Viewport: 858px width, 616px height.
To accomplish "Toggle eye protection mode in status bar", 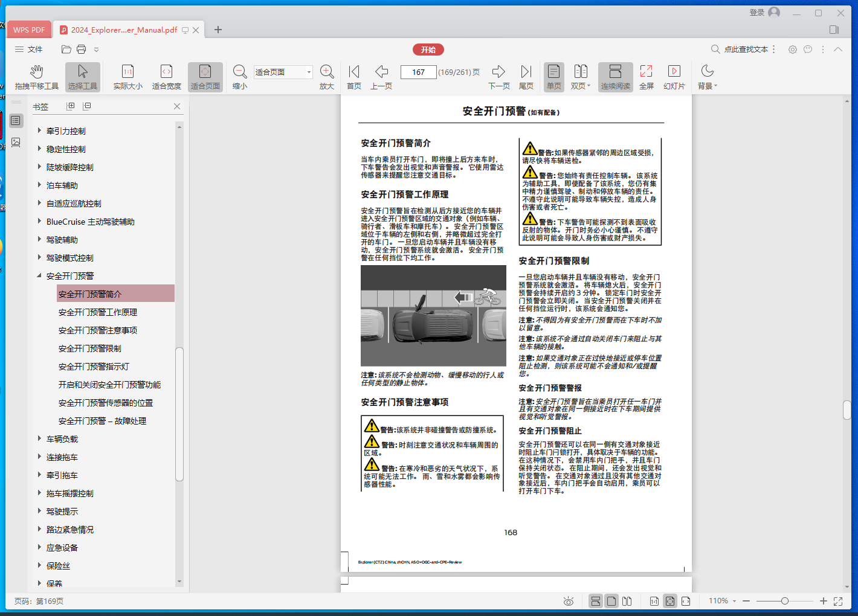I will tap(568, 601).
